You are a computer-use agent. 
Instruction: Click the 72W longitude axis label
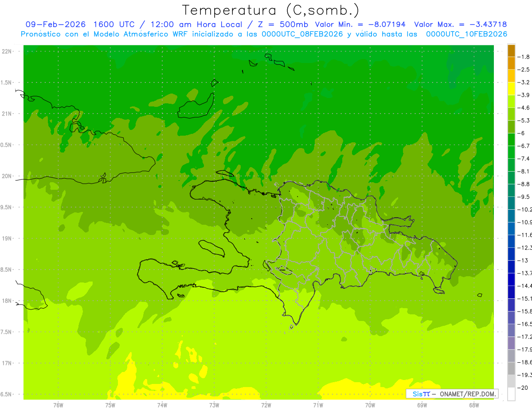point(266,405)
